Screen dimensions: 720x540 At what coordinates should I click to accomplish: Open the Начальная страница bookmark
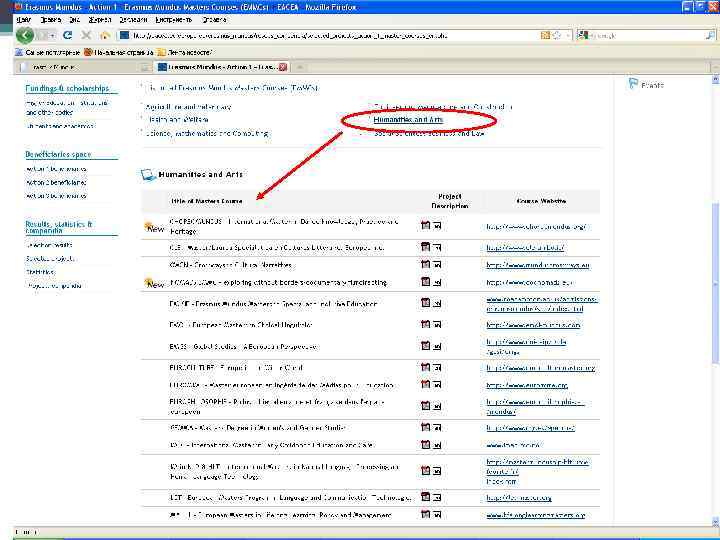pyautogui.click(x=118, y=52)
